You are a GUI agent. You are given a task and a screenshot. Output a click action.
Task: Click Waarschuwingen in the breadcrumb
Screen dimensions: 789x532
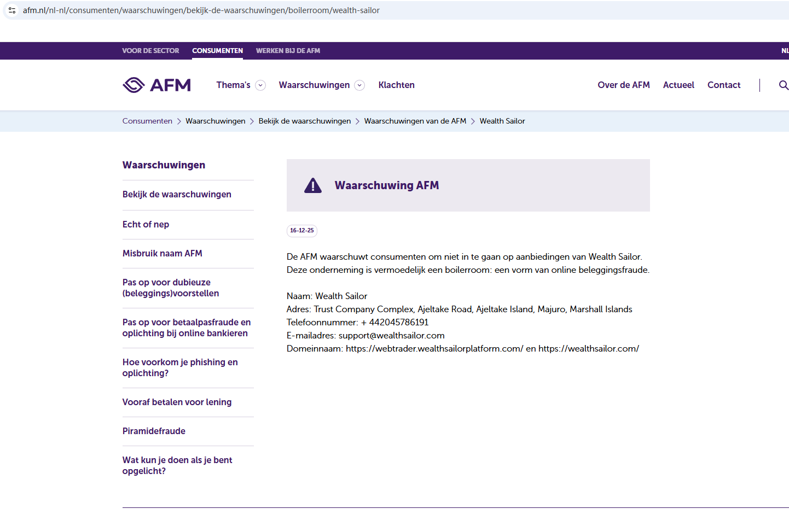click(x=216, y=121)
